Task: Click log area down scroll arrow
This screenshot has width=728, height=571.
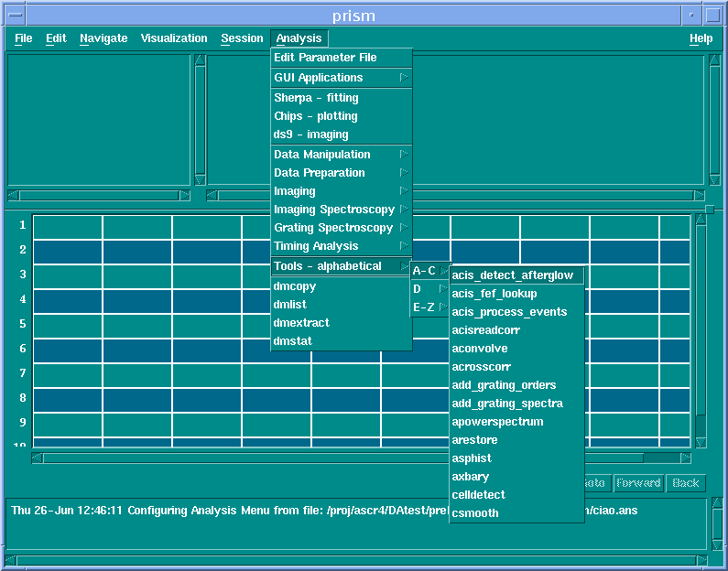Action: [x=717, y=544]
